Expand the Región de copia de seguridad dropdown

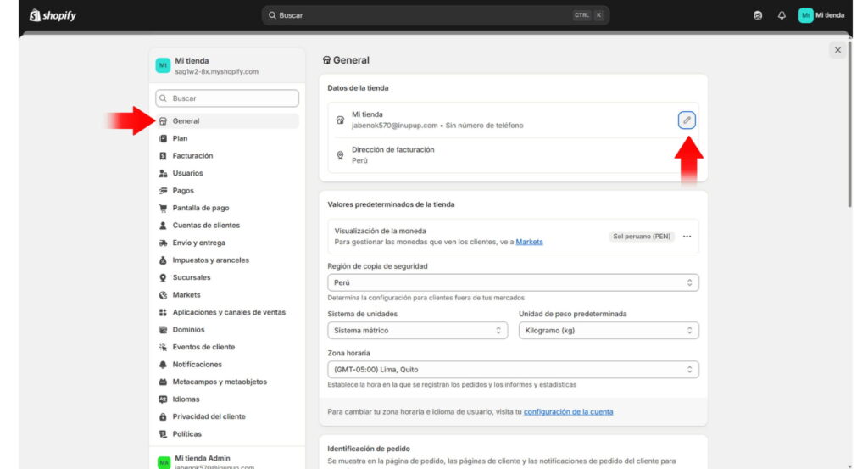(x=513, y=282)
